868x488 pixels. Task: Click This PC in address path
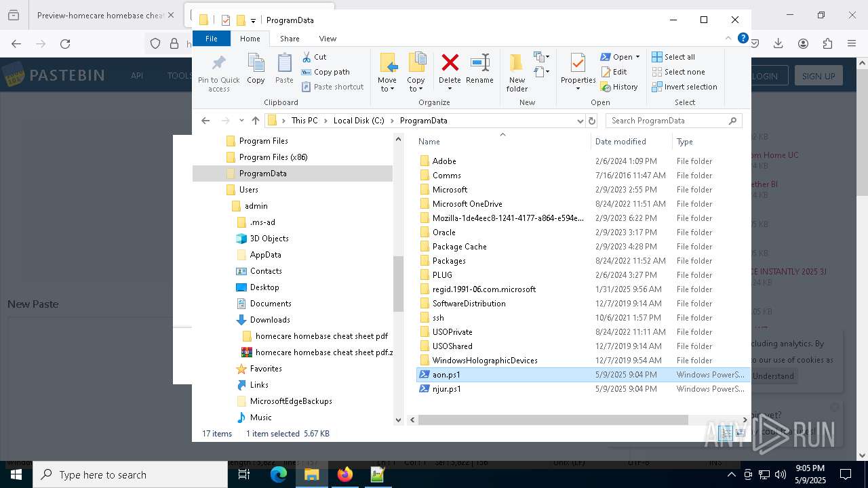304,121
